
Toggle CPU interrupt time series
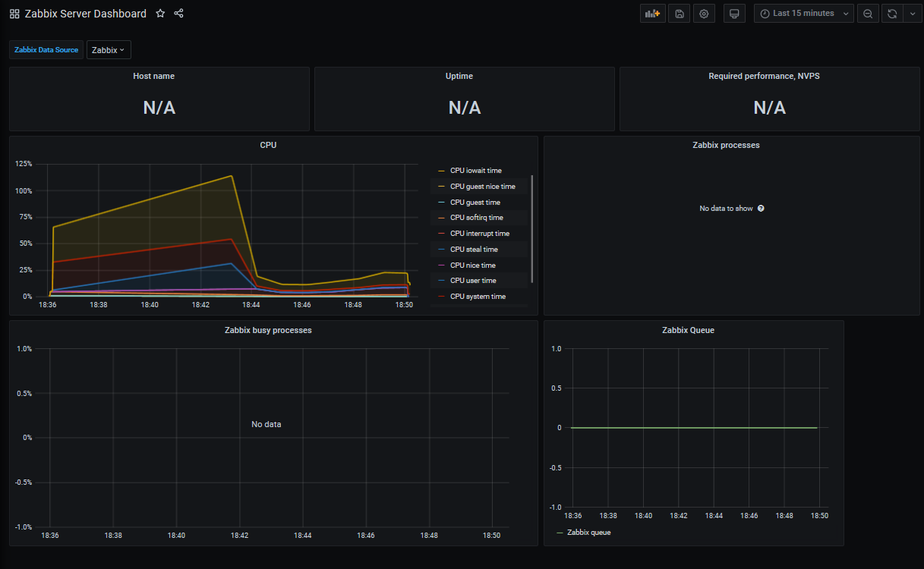tap(480, 234)
